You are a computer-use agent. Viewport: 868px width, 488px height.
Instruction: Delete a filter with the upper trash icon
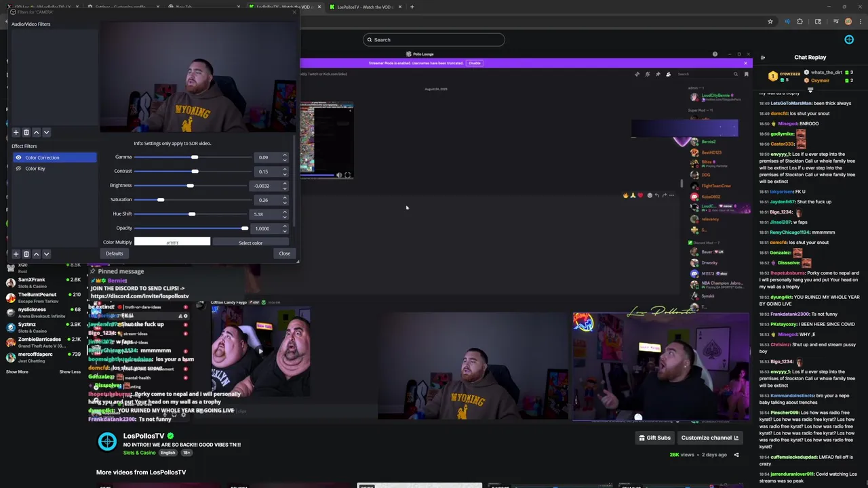[26, 132]
